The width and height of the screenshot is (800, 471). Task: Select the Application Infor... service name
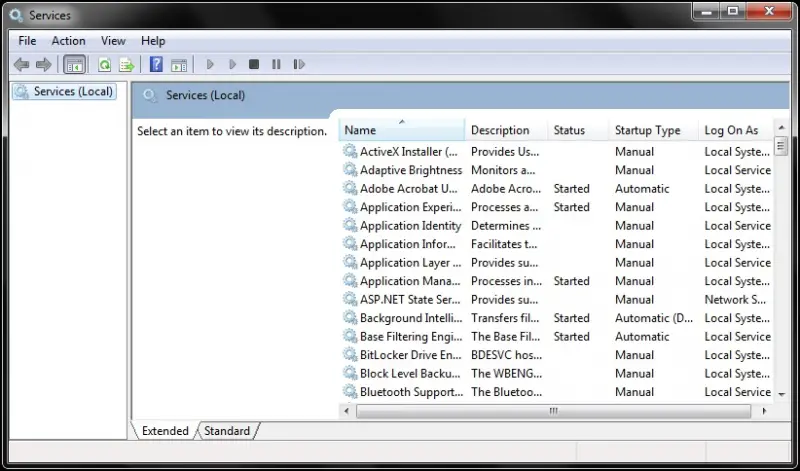(x=408, y=244)
